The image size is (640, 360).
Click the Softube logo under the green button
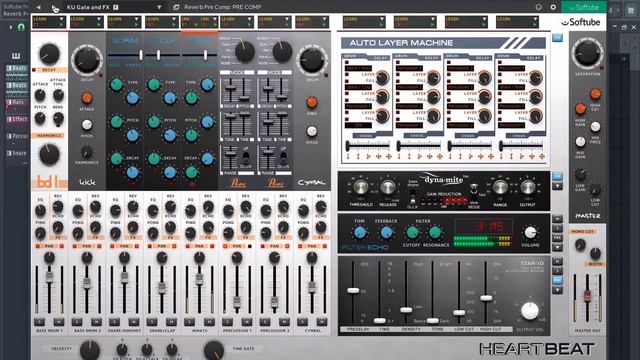pyautogui.click(x=581, y=22)
